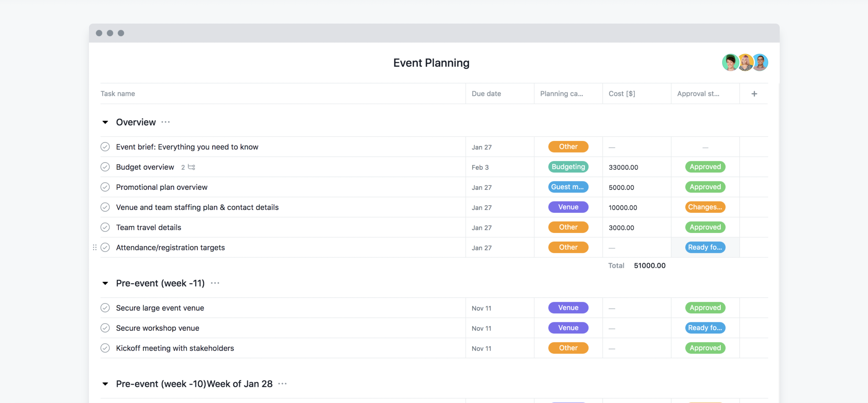The image size is (868, 403).
Task: Open the Secure large event venue task
Action: coord(160,308)
